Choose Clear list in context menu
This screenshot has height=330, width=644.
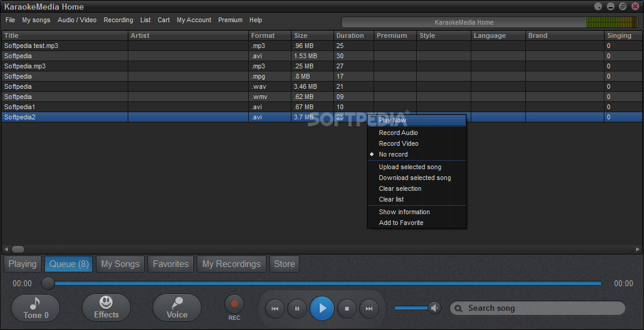pos(417,199)
